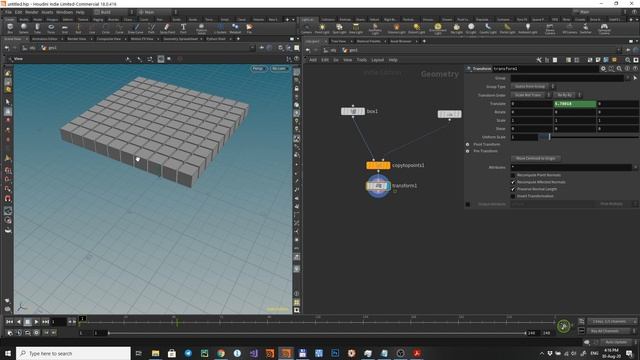640x360 pixels.
Task: Add a Sky Light from shelf
Action: (x=456, y=29)
